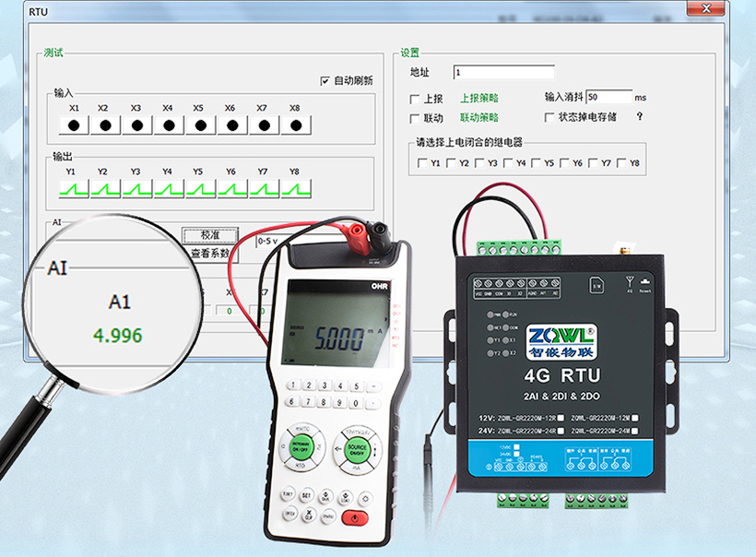Click the Y4 output waveform icon

(x=169, y=189)
